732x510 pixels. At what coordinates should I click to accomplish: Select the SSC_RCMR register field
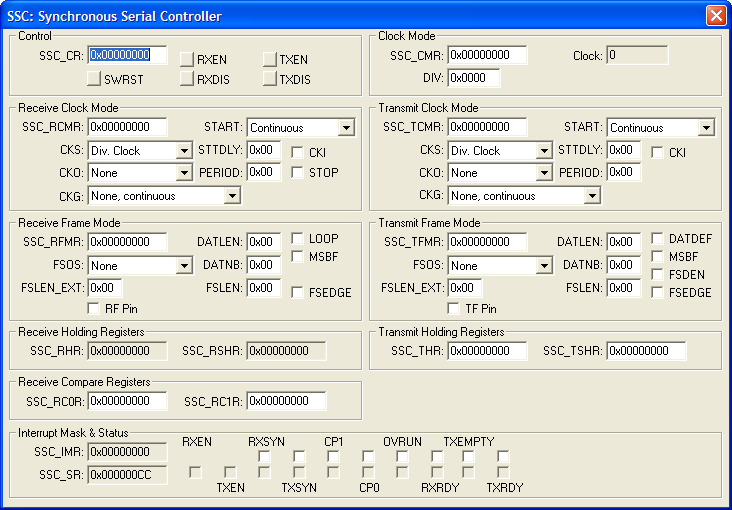127,127
